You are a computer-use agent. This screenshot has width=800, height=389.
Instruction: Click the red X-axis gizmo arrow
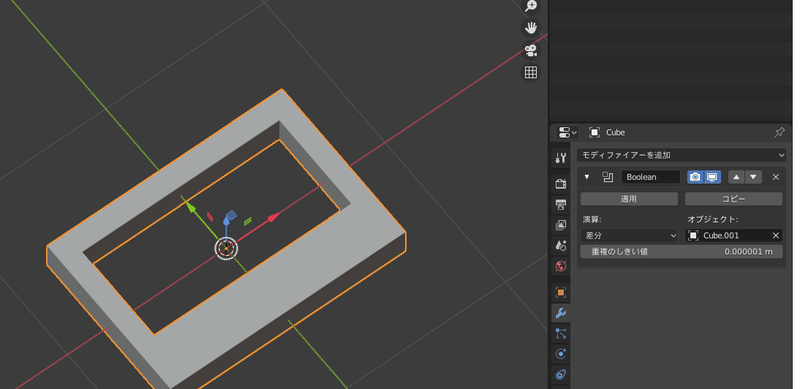(274, 217)
